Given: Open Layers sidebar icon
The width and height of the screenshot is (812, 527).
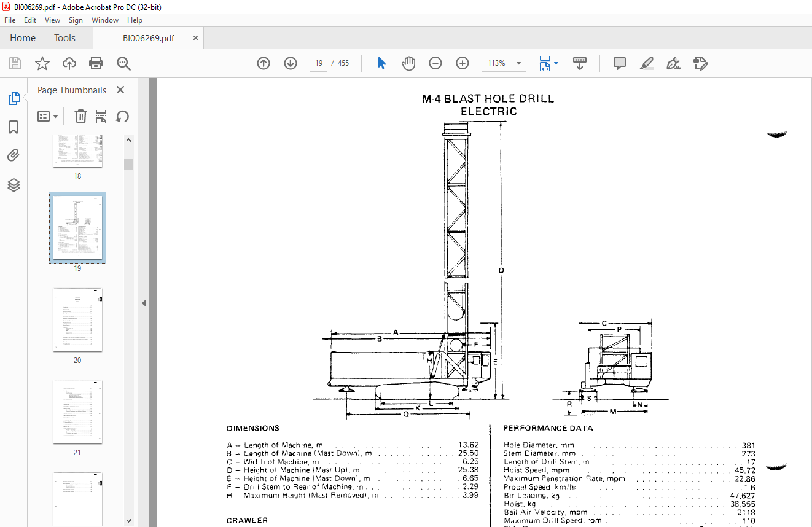Looking at the screenshot, I should 14,185.
